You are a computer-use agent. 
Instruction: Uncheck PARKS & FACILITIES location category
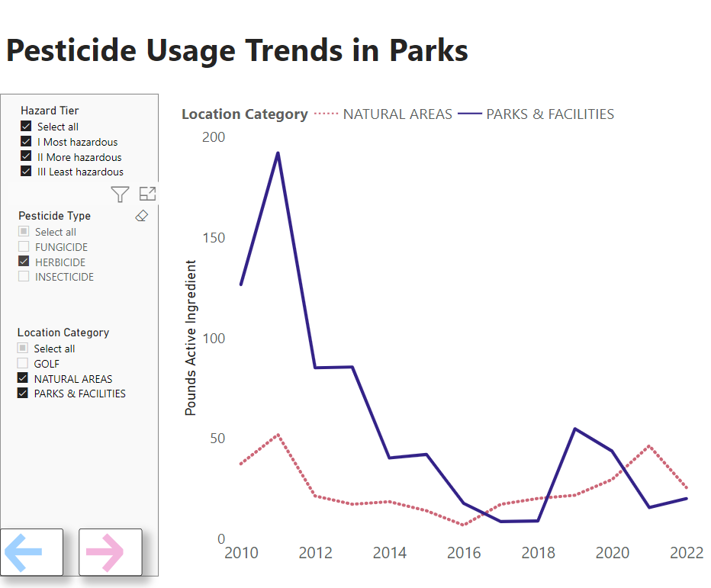coord(23,394)
